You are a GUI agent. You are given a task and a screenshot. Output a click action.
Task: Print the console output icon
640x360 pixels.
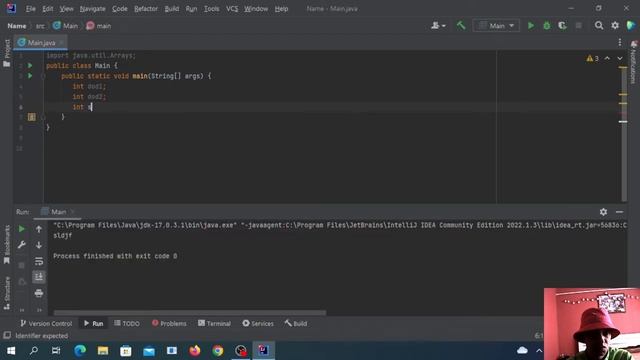(x=39, y=293)
